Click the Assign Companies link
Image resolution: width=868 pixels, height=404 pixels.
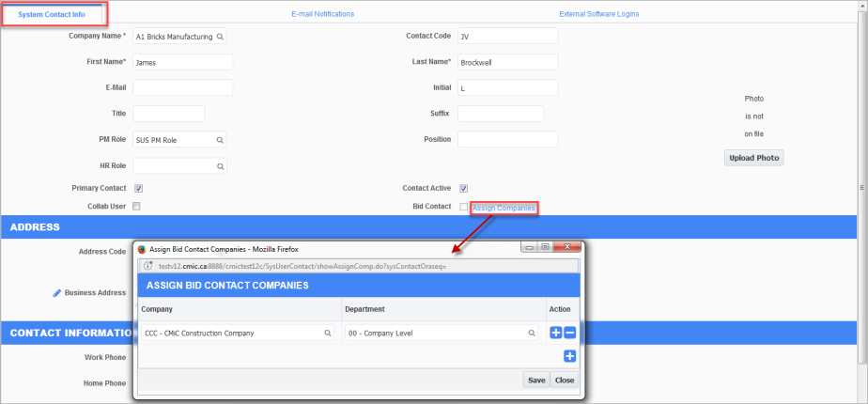504,208
